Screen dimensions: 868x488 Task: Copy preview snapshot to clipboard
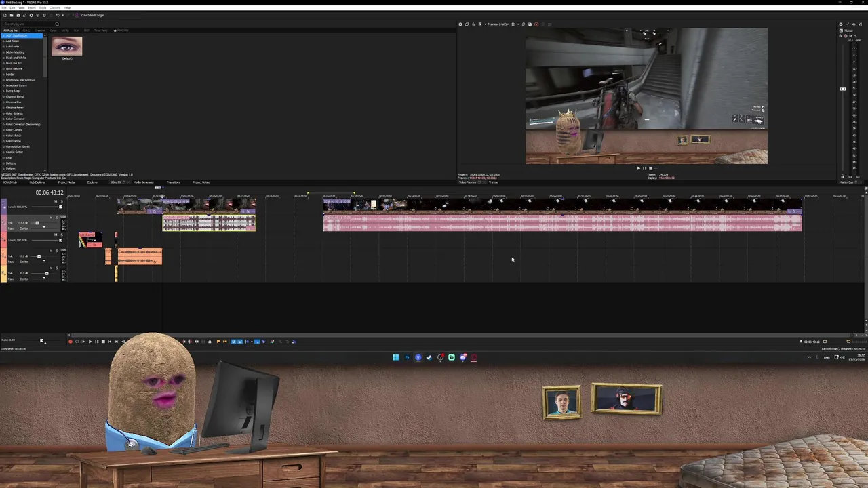pos(524,24)
